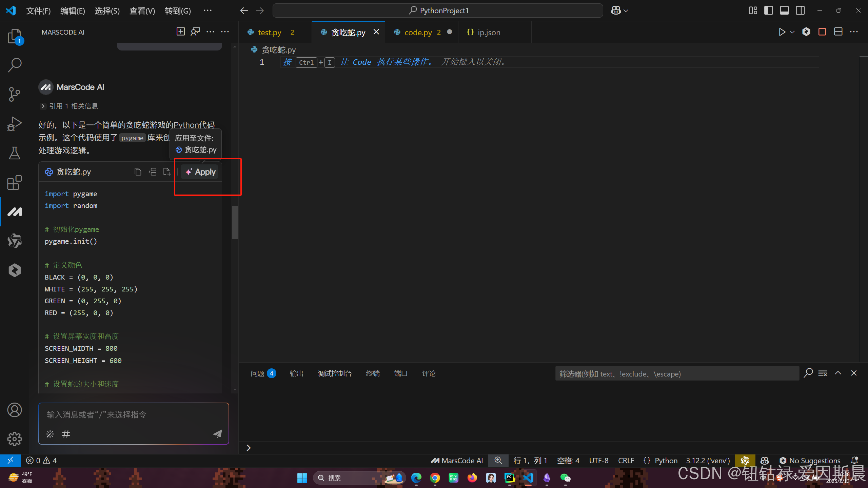This screenshot has width=868, height=488.
Task: Toggle the secondary sidebar layout button
Action: click(x=800, y=11)
